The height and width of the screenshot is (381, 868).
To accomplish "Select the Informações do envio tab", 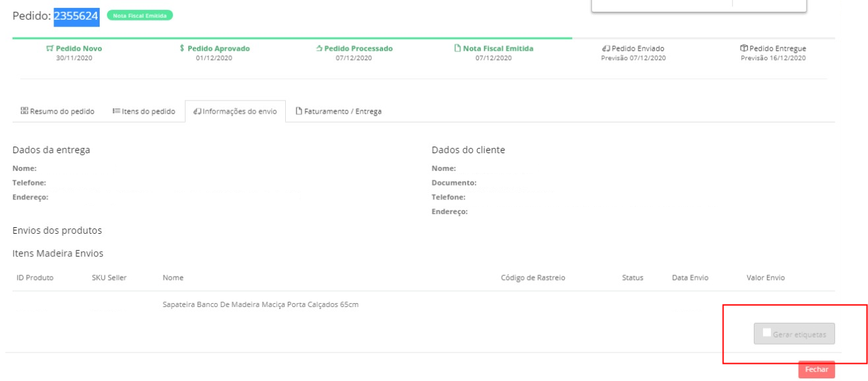I will click(235, 111).
